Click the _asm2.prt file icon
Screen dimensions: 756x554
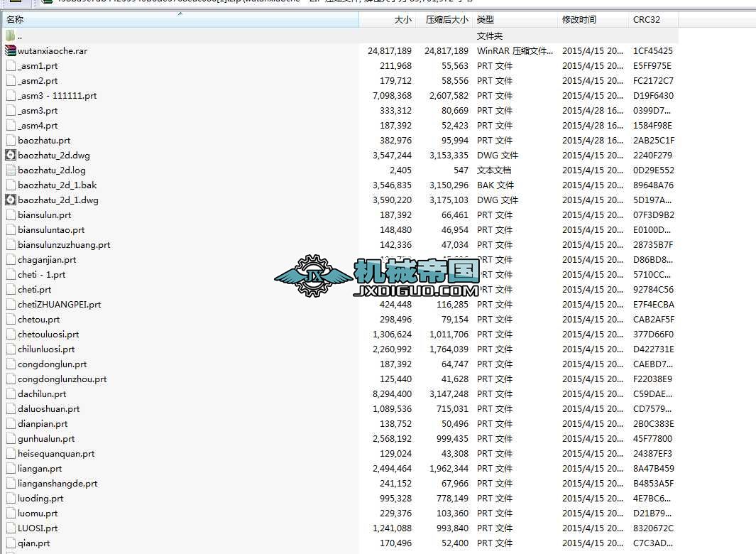coord(11,80)
